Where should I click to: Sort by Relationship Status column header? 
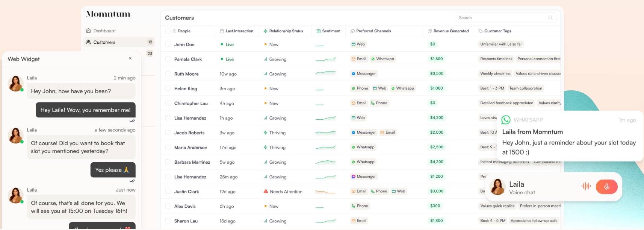(x=286, y=31)
